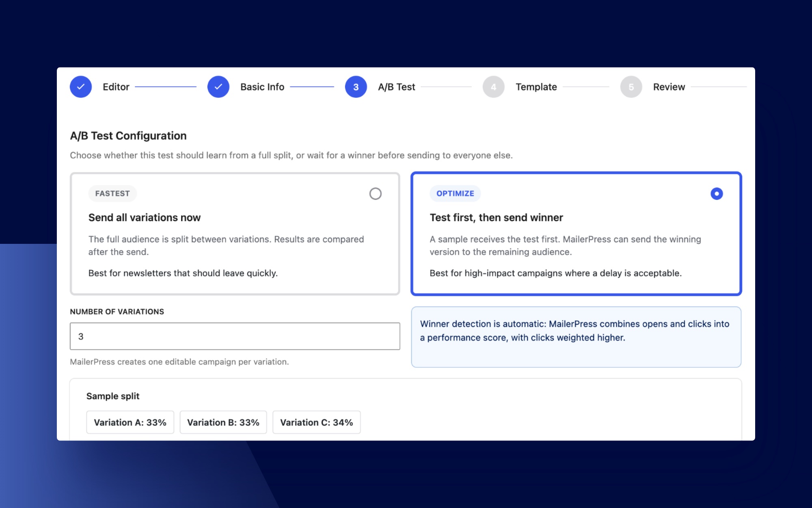Click the Basic Info step checkmark circle
The image size is (812, 508).
pyautogui.click(x=218, y=87)
